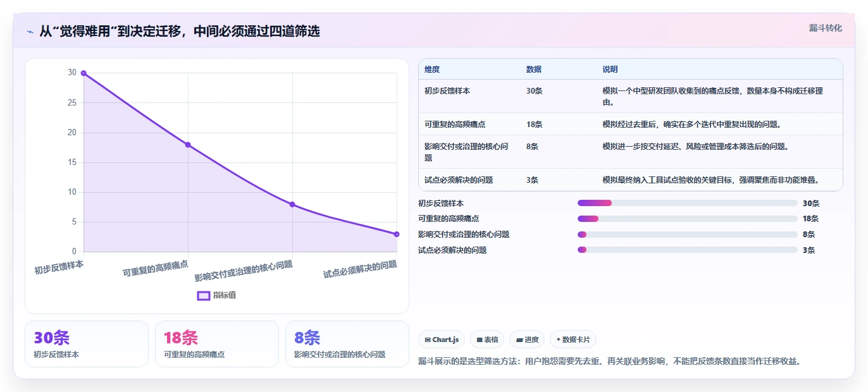Click the page title about 四道筛选
868x392 pixels.
point(180,31)
